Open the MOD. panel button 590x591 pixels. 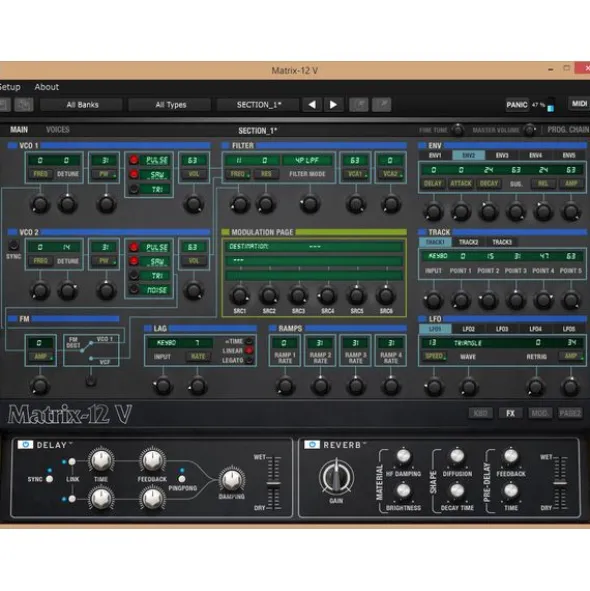click(x=540, y=413)
